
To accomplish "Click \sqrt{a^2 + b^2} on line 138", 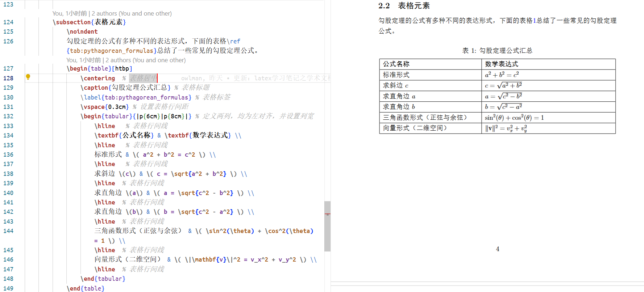I will point(199,174).
